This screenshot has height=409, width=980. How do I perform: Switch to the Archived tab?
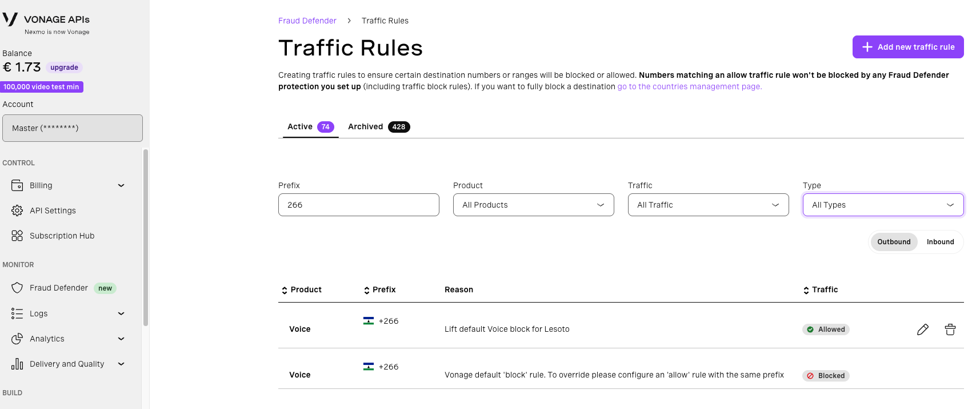click(x=379, y=127)
